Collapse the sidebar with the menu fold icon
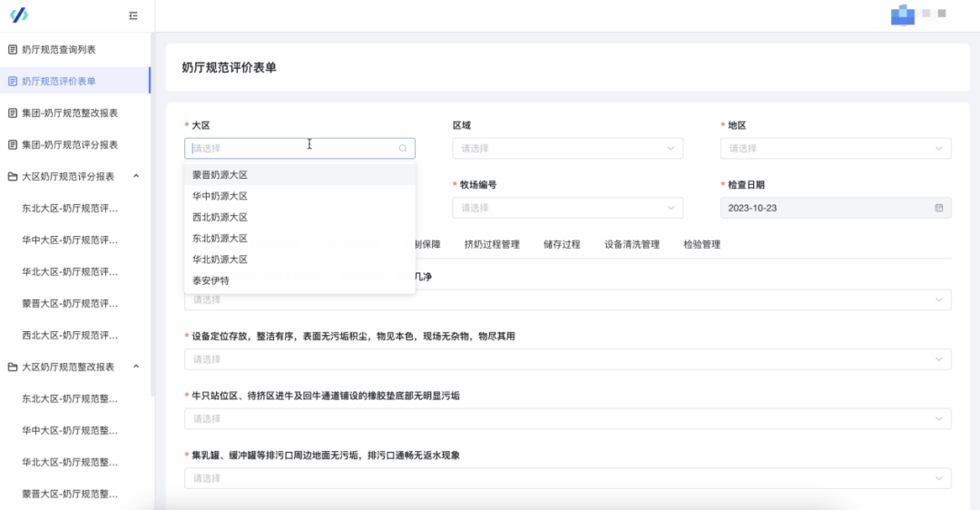 tap(133, 15)
